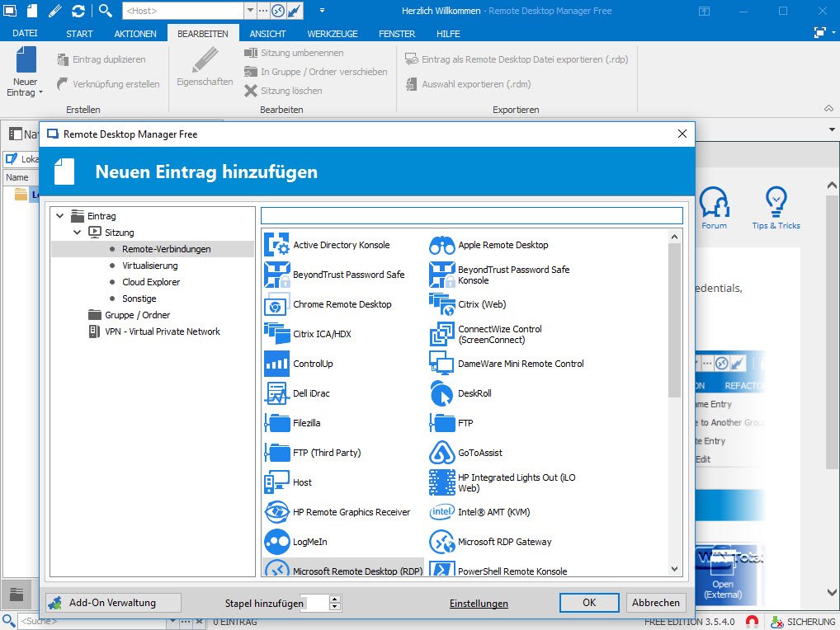Select Virtualisierung in the category tree
Image resolution: width=840 pixels, height=630 pixels.
149,266
